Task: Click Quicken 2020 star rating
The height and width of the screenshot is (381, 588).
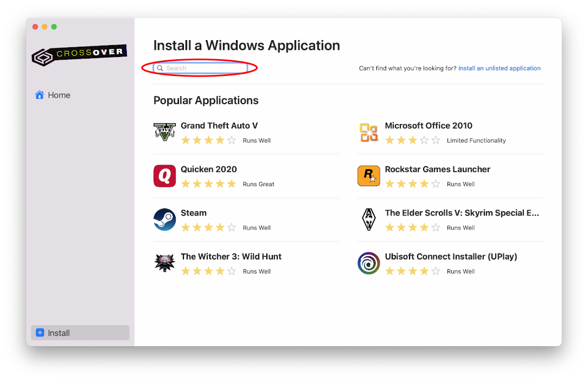Action: [x=209, y=184]
